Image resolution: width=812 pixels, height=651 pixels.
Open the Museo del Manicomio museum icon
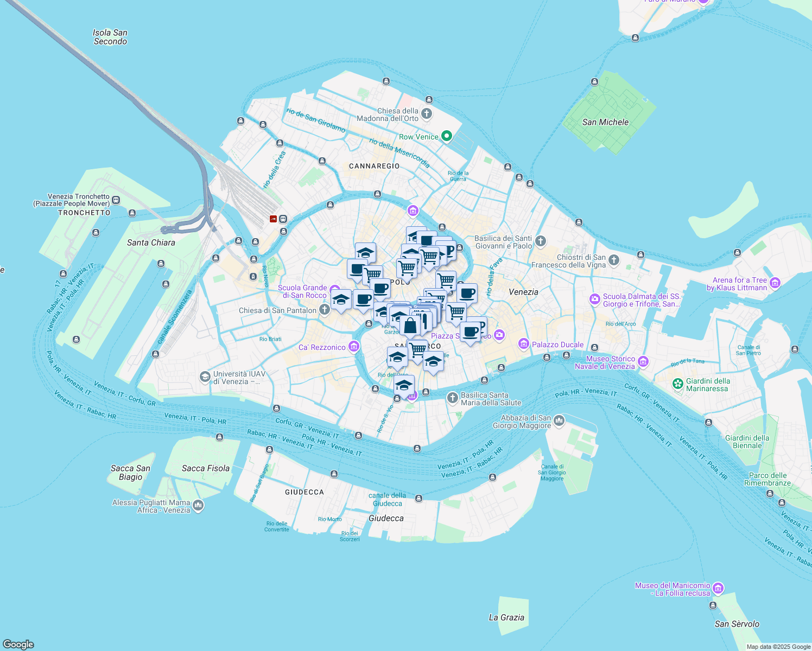click(718, 589)
